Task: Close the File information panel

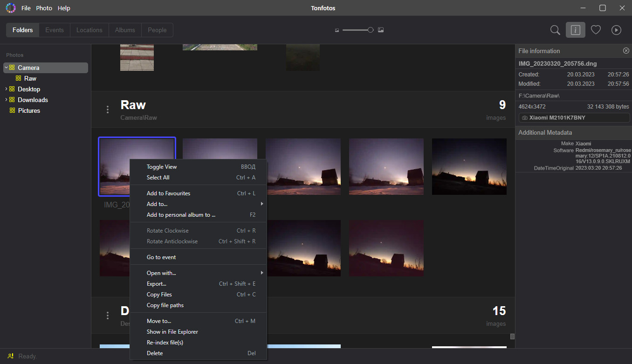Action: (626, 51)
